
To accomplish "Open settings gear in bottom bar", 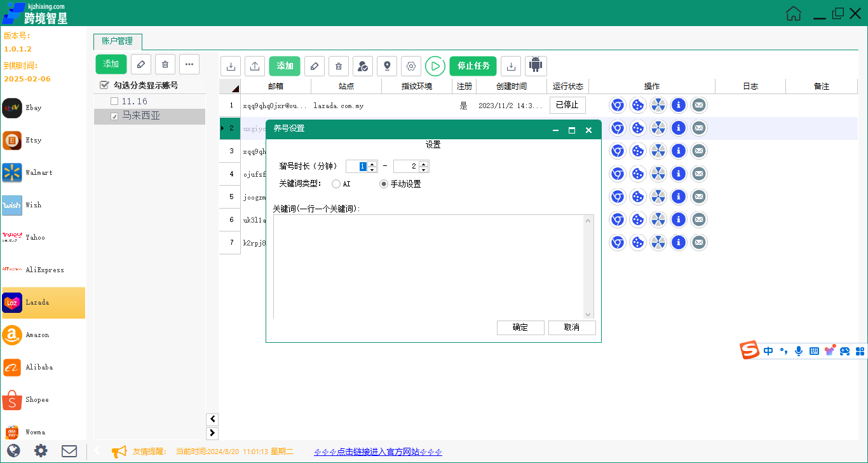I will (41, 451).
